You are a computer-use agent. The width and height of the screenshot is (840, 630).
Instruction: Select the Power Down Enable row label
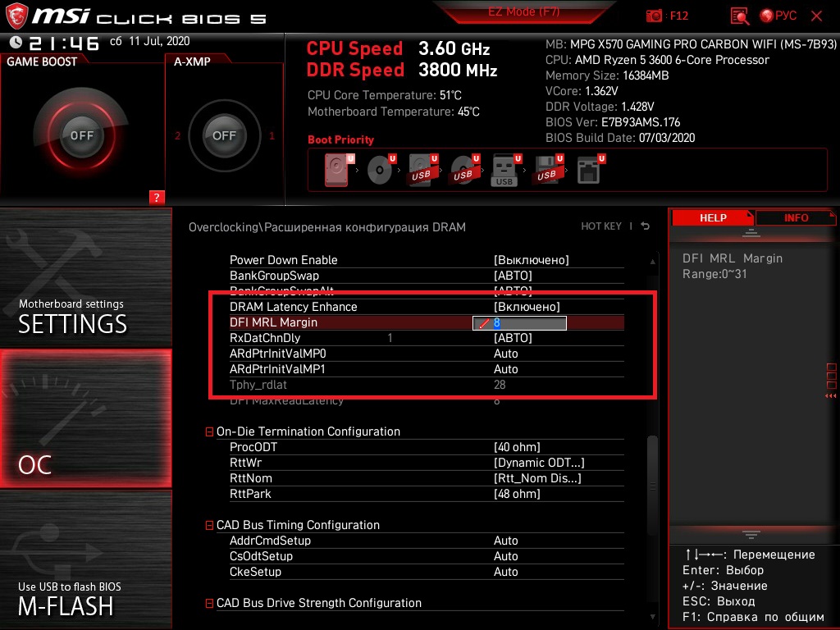283,260
